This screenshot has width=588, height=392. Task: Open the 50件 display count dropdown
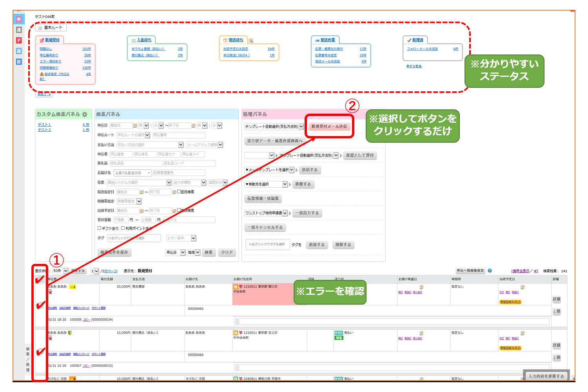coord(66,271)
